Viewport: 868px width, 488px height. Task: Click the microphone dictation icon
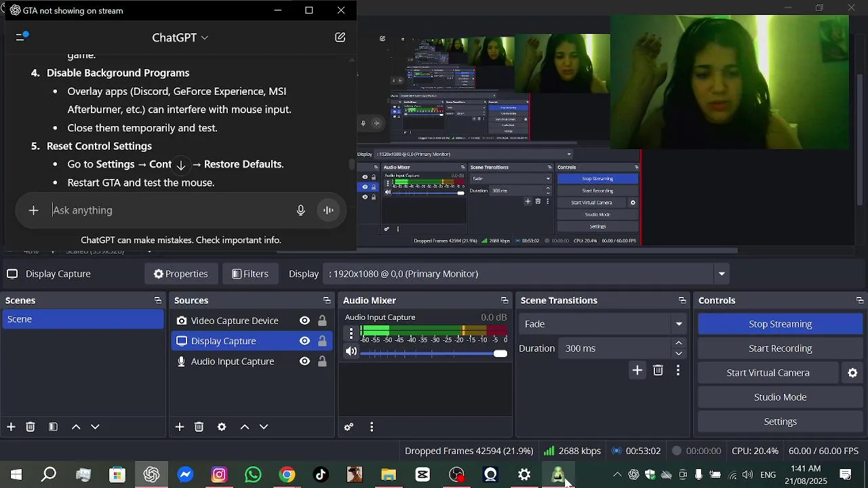pyautogui.click(x=300, y=210)
